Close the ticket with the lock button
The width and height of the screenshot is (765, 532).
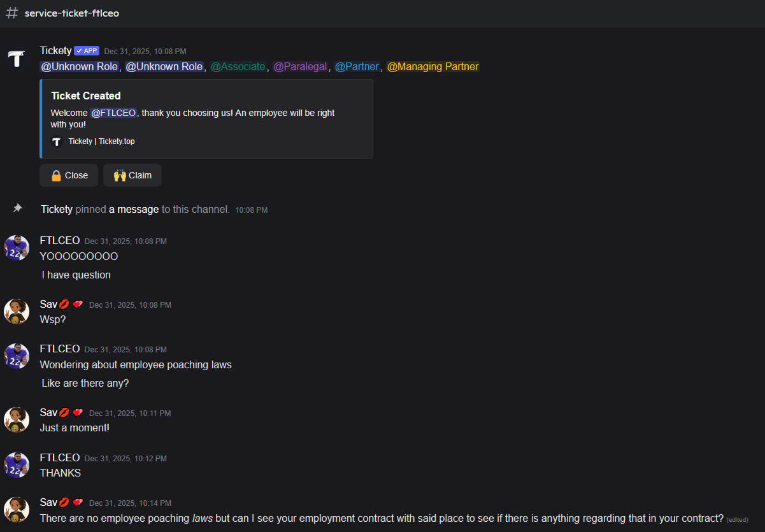click(69, 175)
